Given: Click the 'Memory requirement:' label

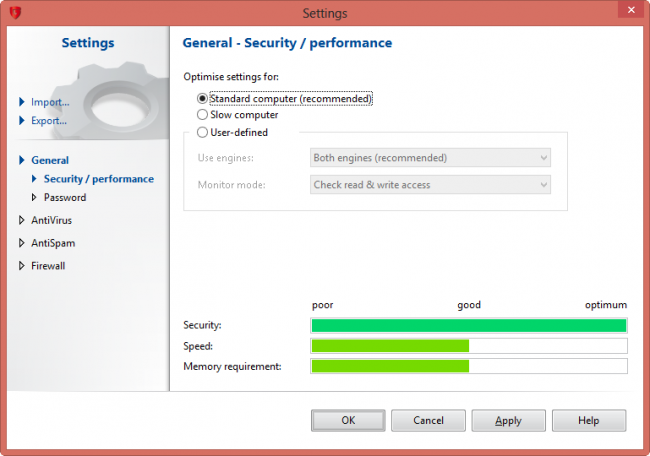Looking at the screenshot, I should (x=232, y=366).
